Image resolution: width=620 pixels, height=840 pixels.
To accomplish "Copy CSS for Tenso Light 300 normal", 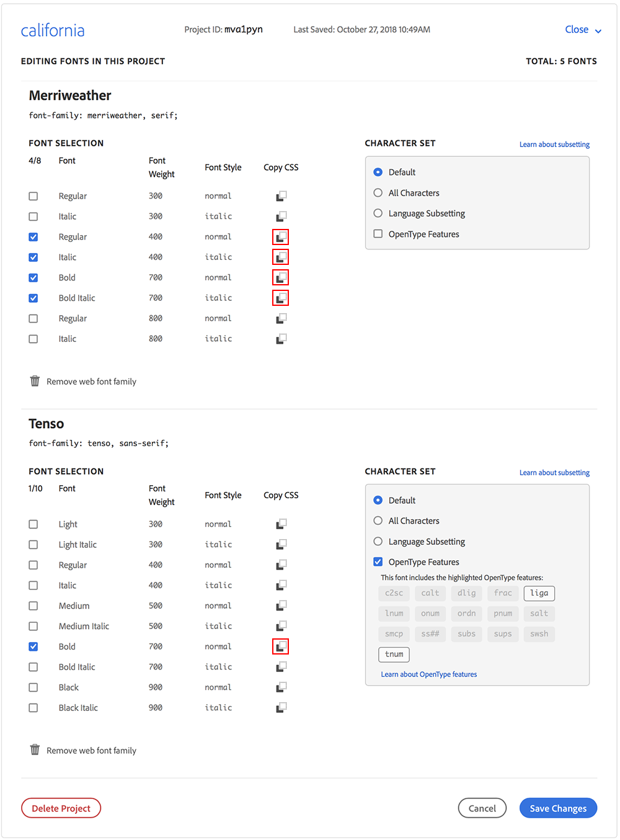I will (281, 524).
